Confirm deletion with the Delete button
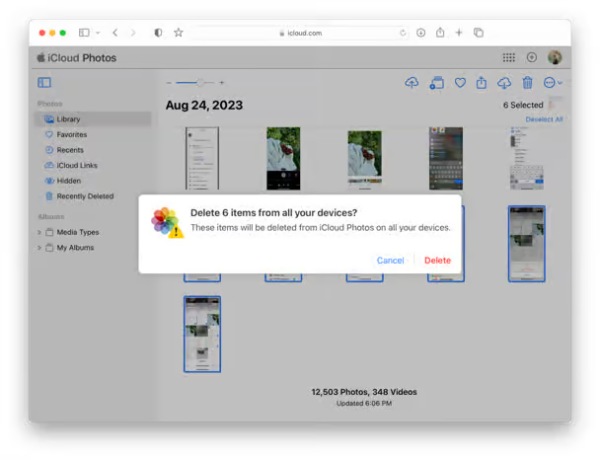 coord(437,260)
